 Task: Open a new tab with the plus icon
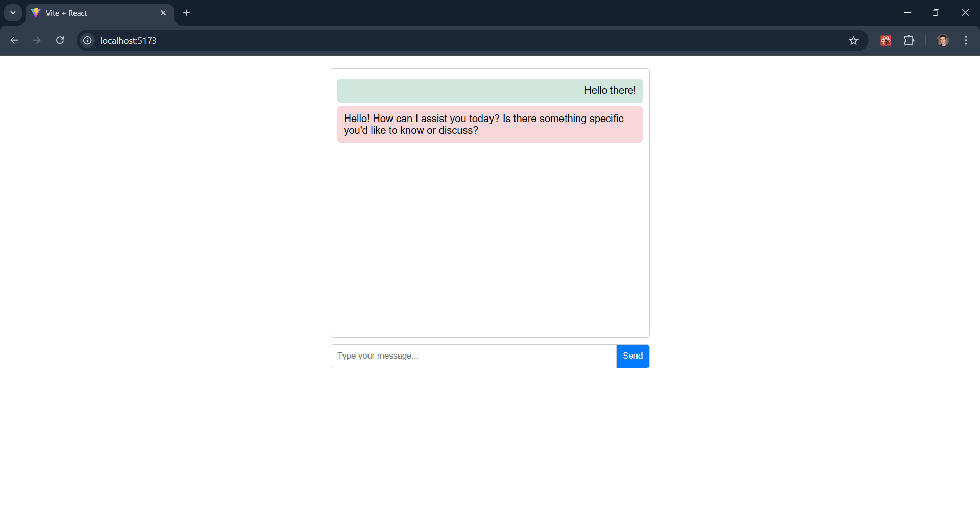[x=186, y=13]
